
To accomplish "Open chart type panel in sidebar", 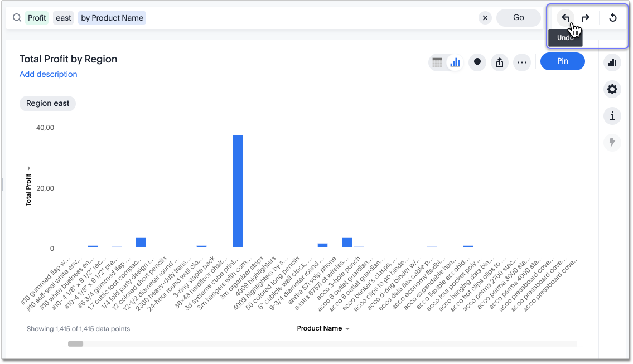I will click(612, 62).
